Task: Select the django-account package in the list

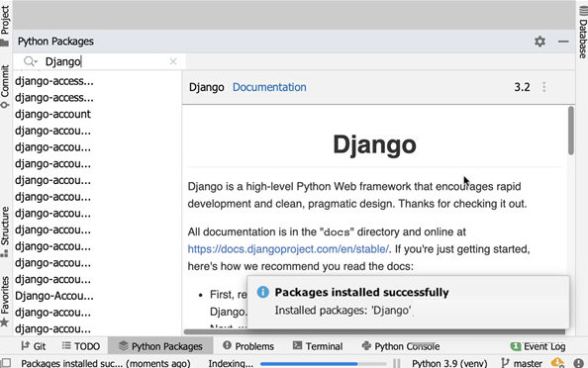Action: (x=52, y=114)
